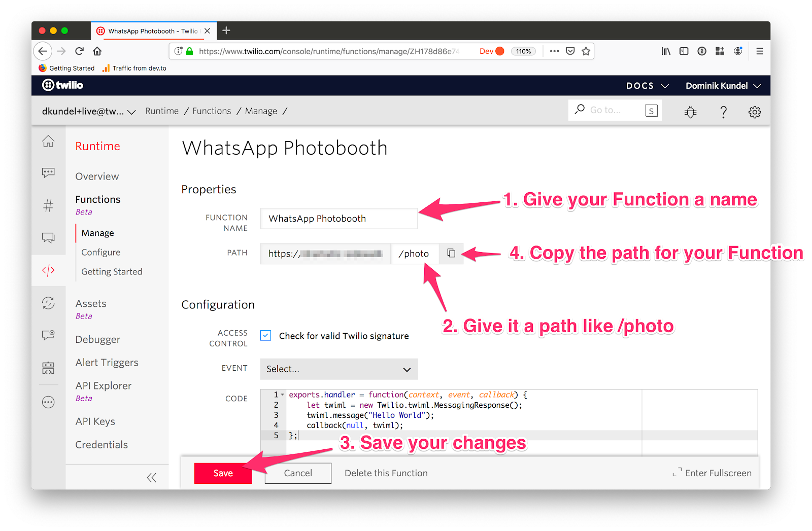Open the Dominik Kundel account menu
The image size is (812, 531).
coord(723,86)
